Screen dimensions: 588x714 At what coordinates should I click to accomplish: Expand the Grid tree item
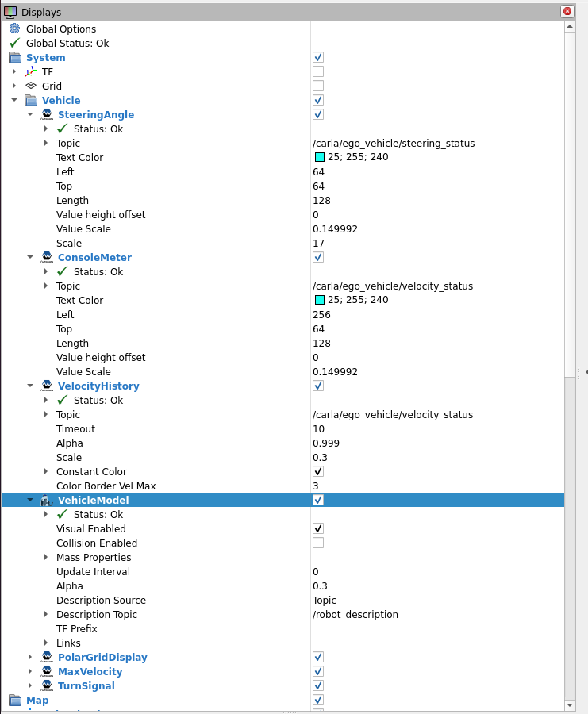click(x=14, y=86)
